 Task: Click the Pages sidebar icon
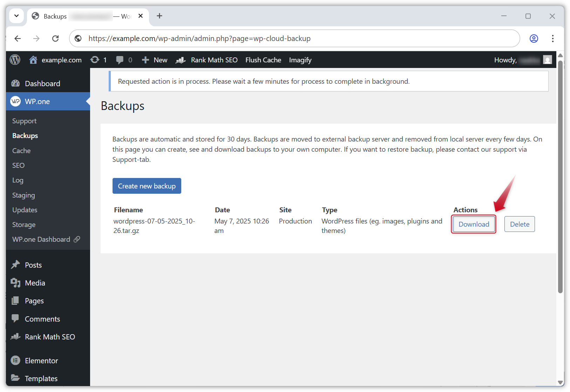15,301
